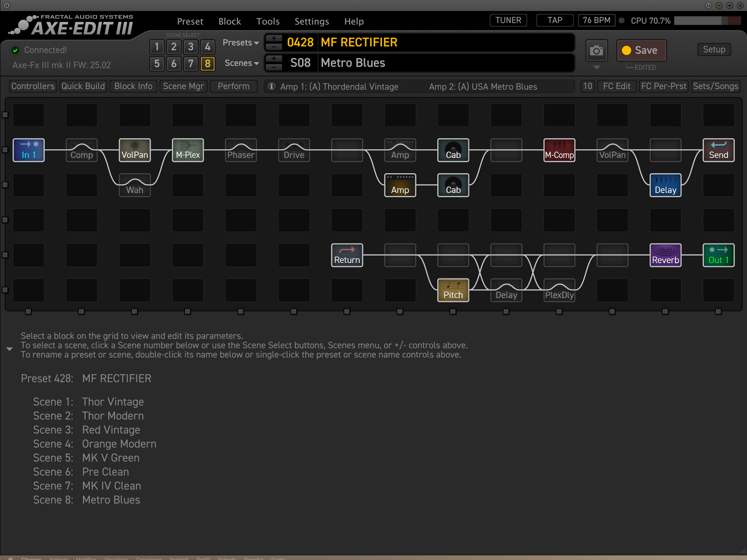The height and width of the screenshot is (560, 747).
Task: Open Scene Mgr
Action: point(184,86)
